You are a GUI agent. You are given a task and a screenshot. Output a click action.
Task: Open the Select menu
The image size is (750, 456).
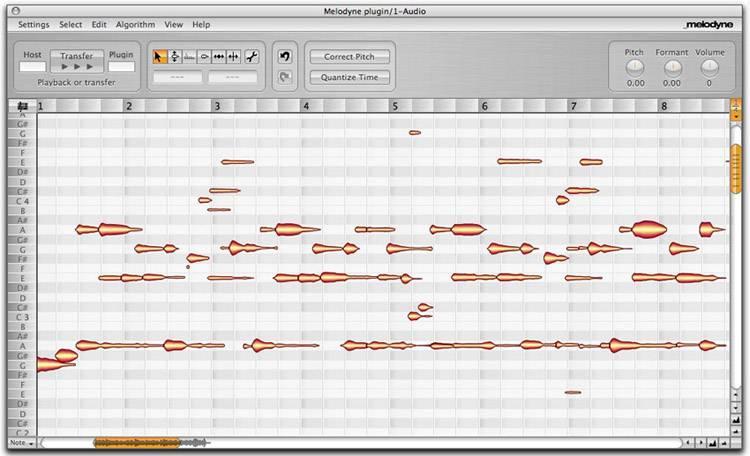click(x=70, y=24)
